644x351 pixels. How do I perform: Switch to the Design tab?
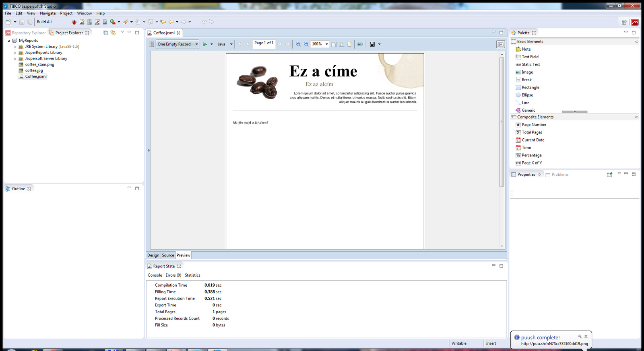(153, 255)
